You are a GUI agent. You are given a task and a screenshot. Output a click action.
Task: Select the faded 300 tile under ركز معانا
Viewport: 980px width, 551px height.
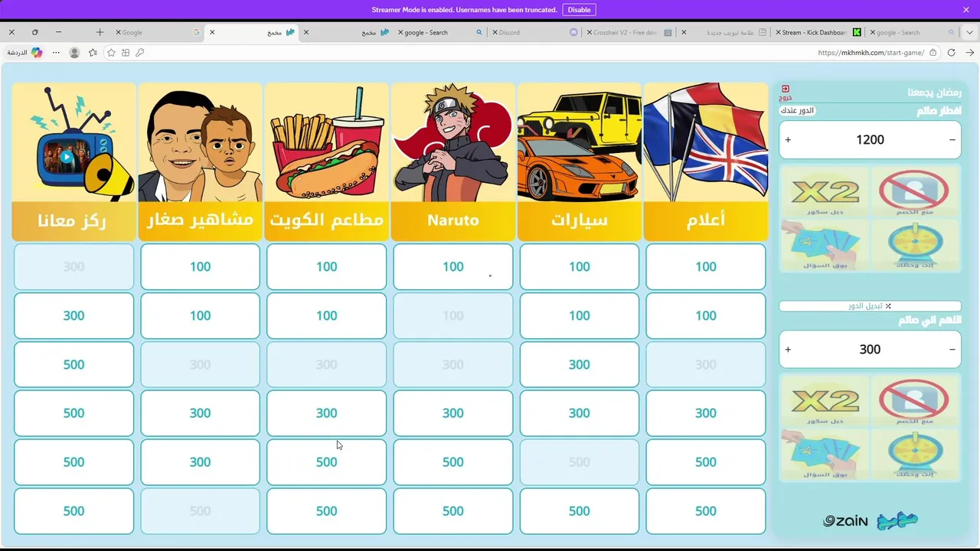click(x=73, y=267)
